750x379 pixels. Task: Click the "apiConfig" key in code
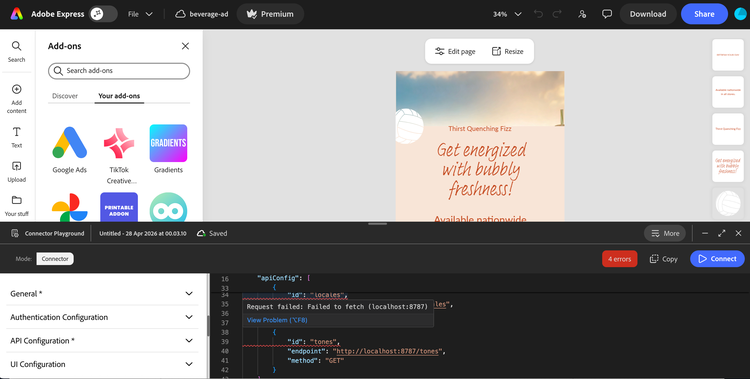278,278
